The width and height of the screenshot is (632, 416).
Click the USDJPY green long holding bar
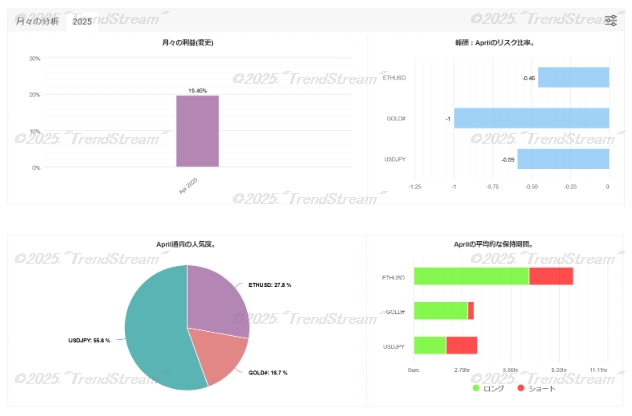point(430,345)
